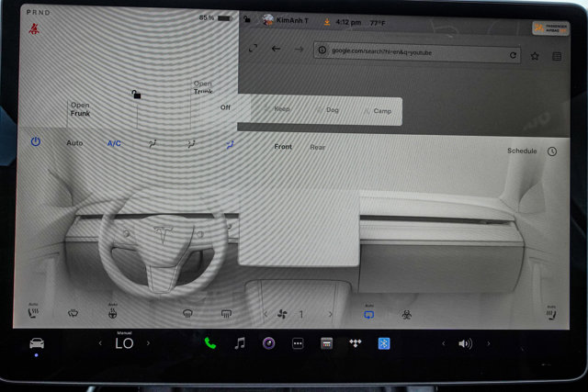Raise the driver temperature from LO
Viewport: 588px width, 392px height.
coord(149,343)
